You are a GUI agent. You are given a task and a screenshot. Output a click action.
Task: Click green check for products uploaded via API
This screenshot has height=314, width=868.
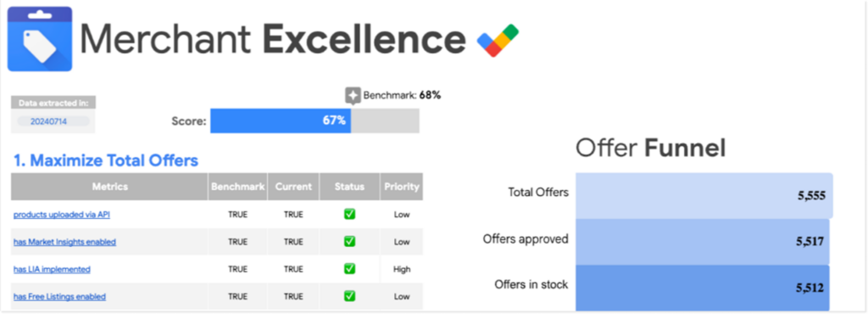pyautogui.click(x=349, y=215)
